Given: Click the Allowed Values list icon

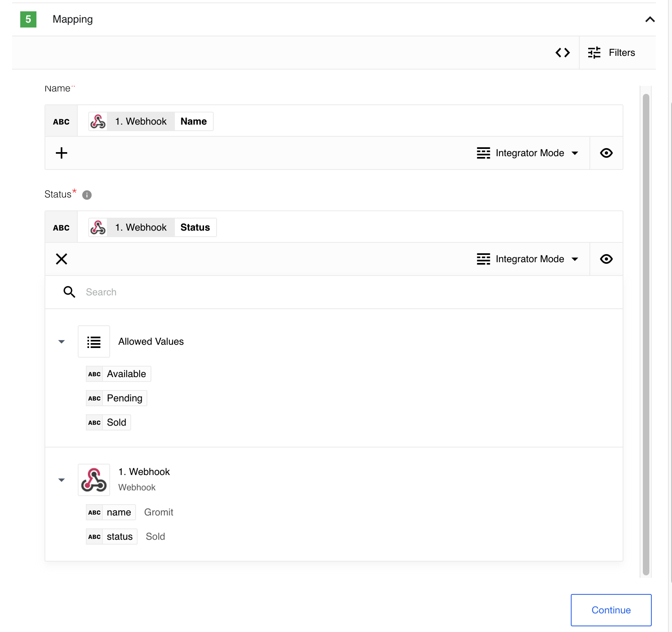Looking at the screenshot, I should (x=94, y=341).
